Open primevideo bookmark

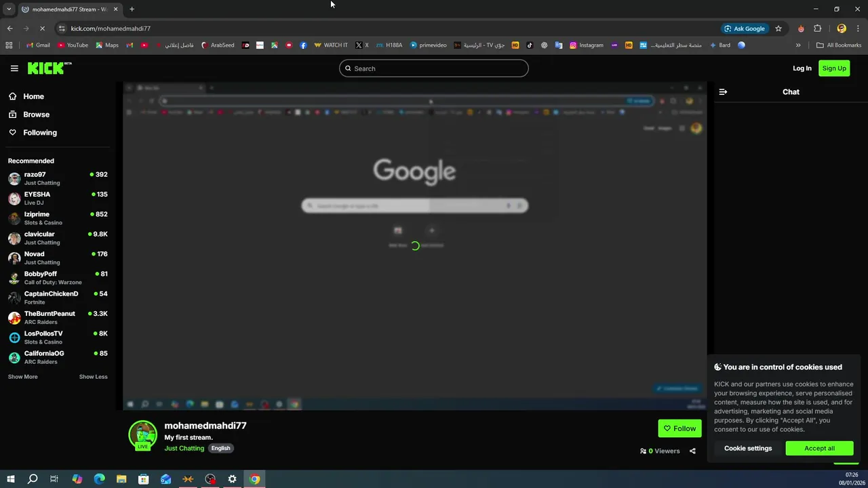pos(429,45)
